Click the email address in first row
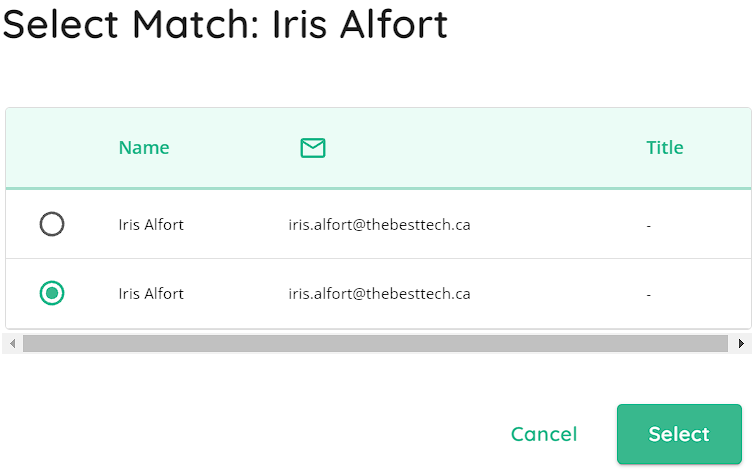755x472 pixels. pyautogui.click(x=379, y=224)
